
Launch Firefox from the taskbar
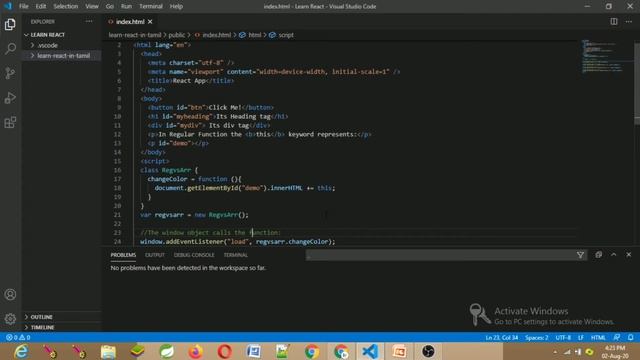point(196,351)
